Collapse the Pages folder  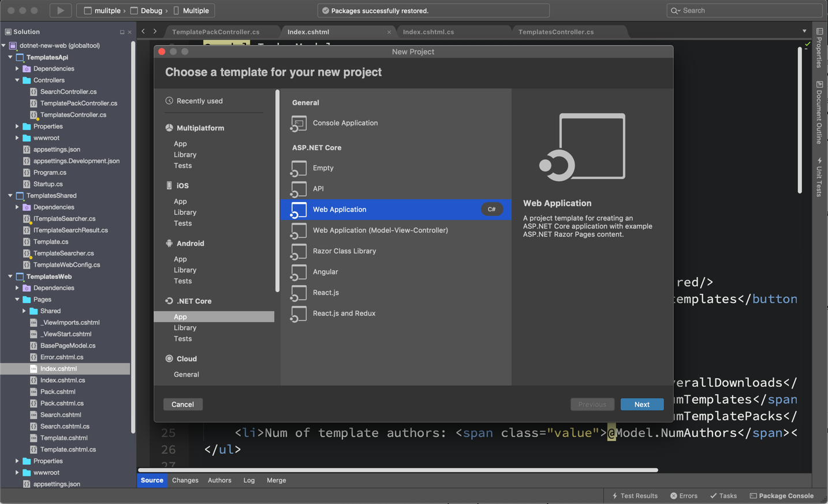coord(17,300)
